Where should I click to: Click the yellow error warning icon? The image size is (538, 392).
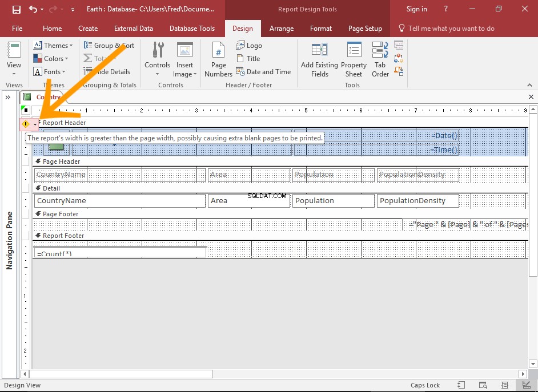click(x=26, y=124)
